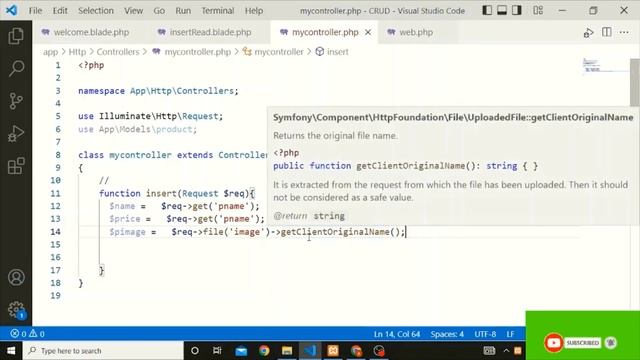Toggle secondary side bar layout icon

tap(517, 10)
